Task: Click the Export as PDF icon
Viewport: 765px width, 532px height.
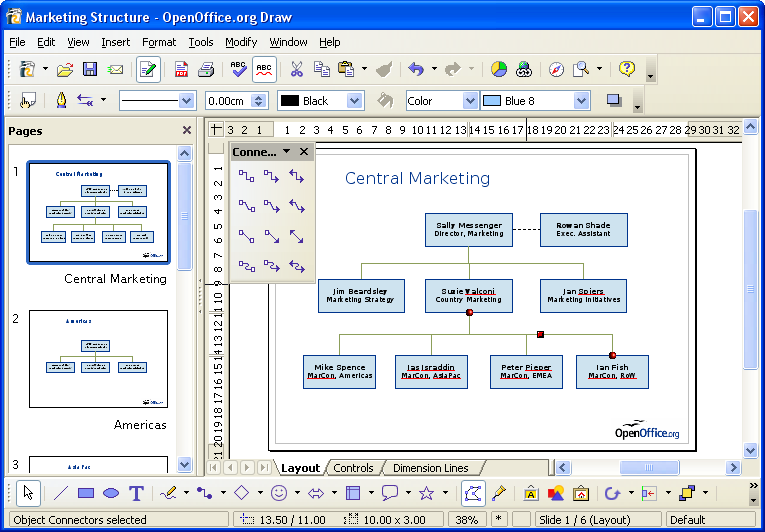Action: coord(181,69)
